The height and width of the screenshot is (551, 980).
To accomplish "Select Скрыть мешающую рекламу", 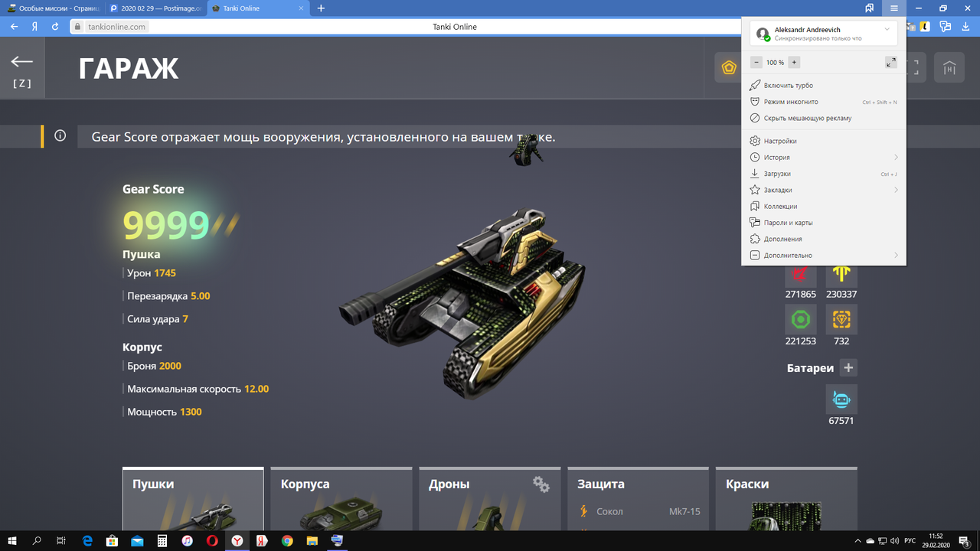I will 824,119.
